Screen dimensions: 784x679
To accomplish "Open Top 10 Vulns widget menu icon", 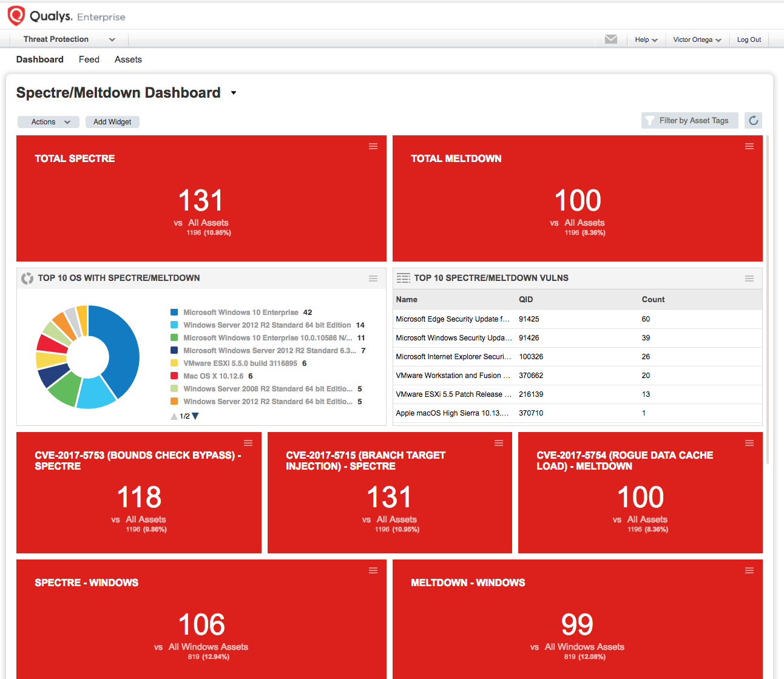I will [x=749, y=279].
